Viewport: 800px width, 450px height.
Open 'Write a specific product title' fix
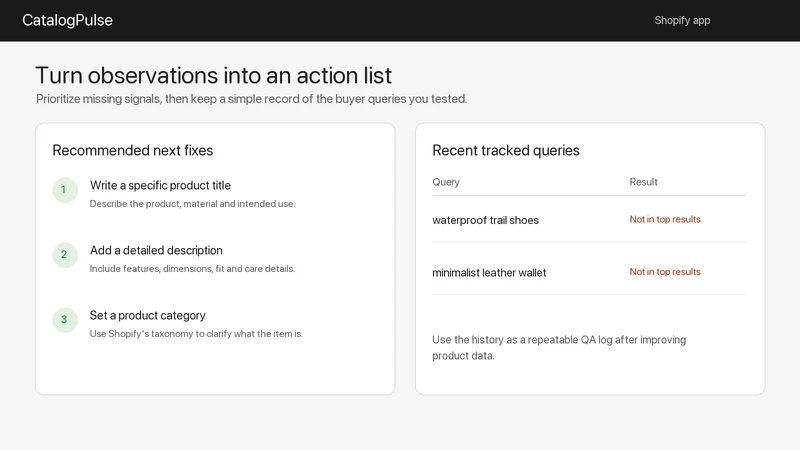click(x=160, y=185)
